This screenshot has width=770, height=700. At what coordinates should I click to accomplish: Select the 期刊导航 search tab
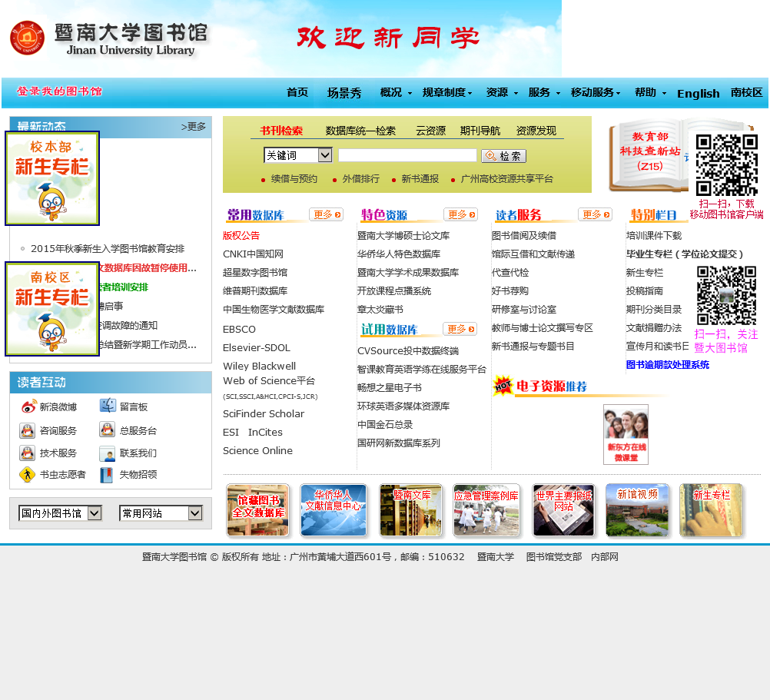[480, 131]
